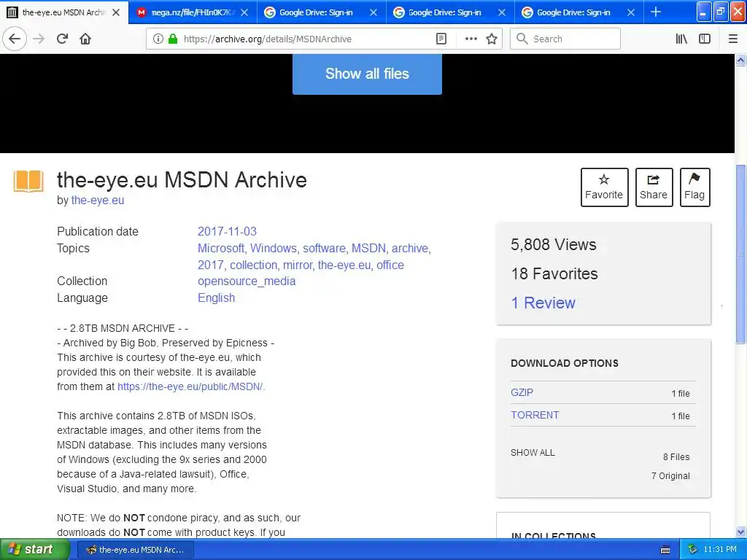Viewport: 747px width, 560px height.
Task: Open the Windows topic link
Action: tap(274, 248)
